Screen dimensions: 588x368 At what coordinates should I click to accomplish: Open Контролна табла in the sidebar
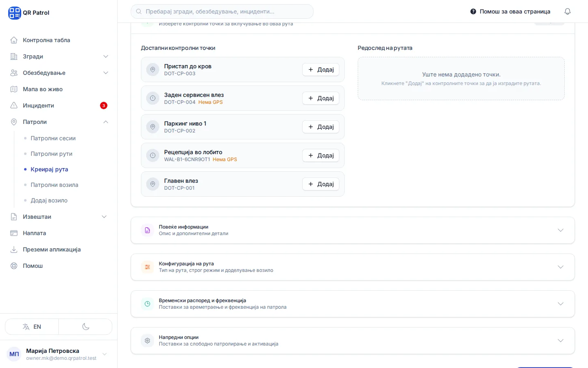pyautogui.click(x=59, y=40)
